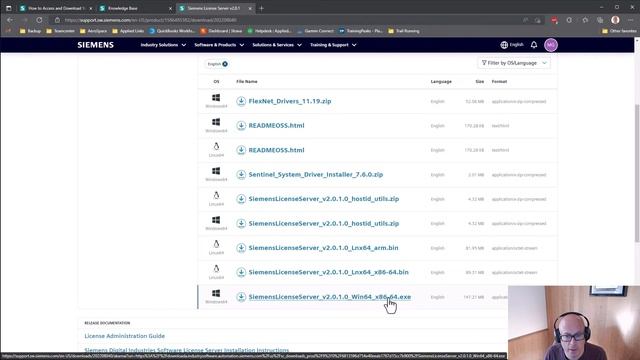
Task: Open Applied Links bookmarks folder
Action: [128, 31]
